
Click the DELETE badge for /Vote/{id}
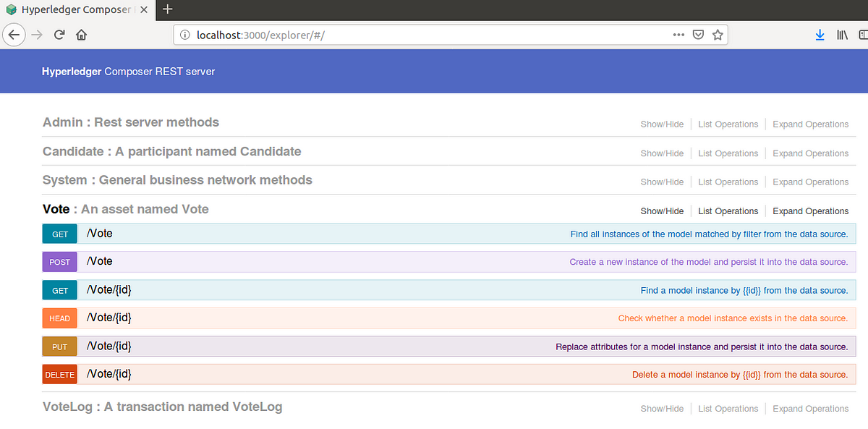click(x=60, y=375)
